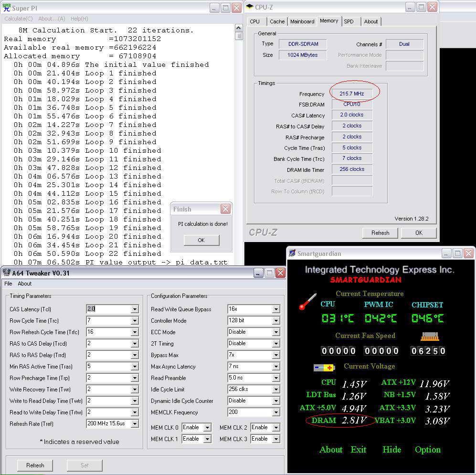
Task: Click the Super PI scrollbar thumb
Action: (239, 36)
